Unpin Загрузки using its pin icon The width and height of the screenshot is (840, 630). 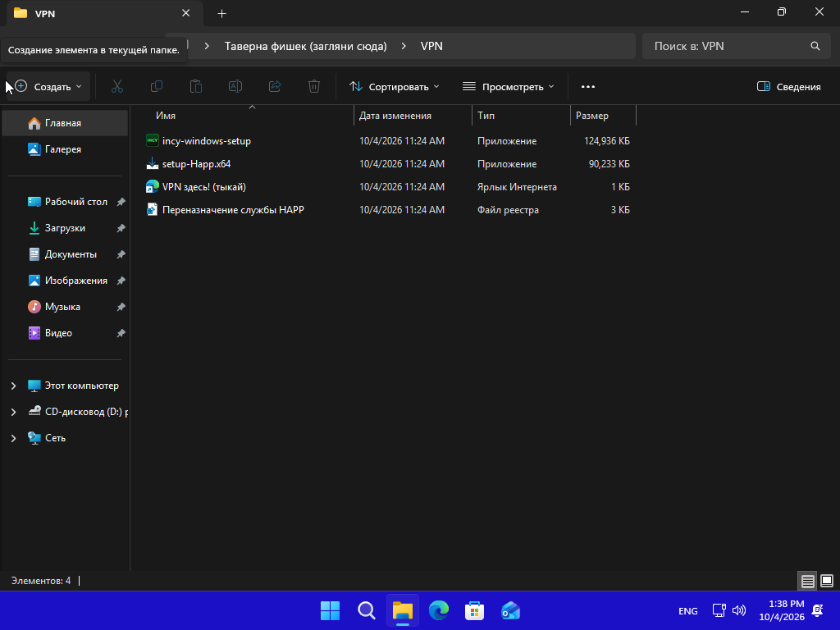tap(121, 228)
